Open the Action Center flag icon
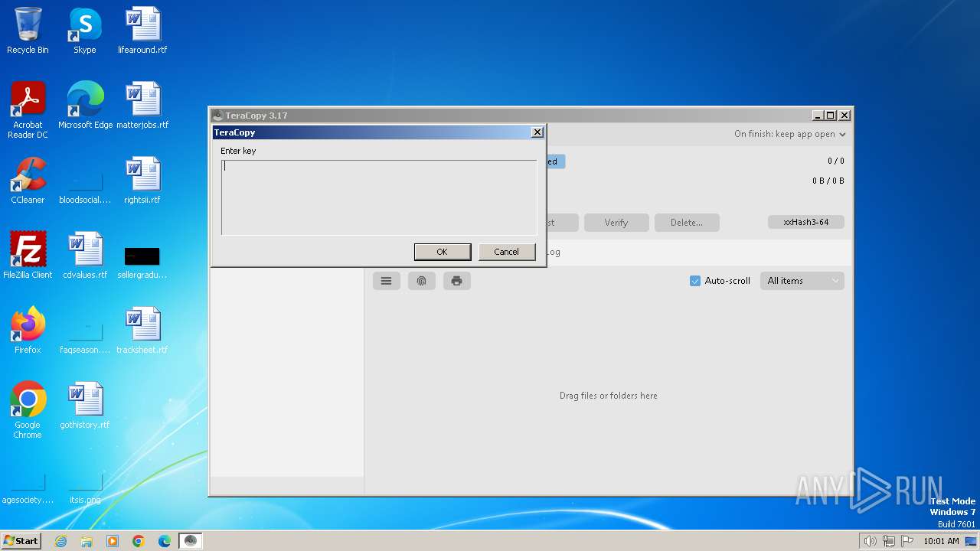The width and height of the screenshot is (980, 551). 907,541
